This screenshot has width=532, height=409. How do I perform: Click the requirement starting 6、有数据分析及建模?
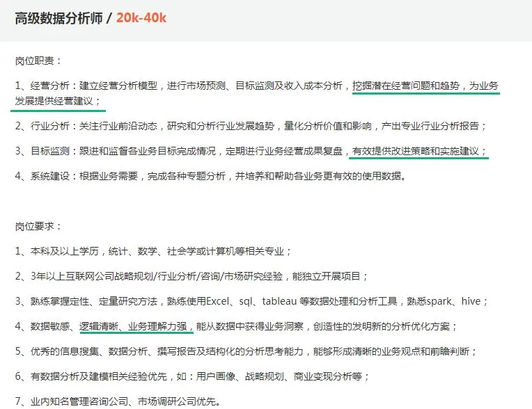(x=192, y=376)
